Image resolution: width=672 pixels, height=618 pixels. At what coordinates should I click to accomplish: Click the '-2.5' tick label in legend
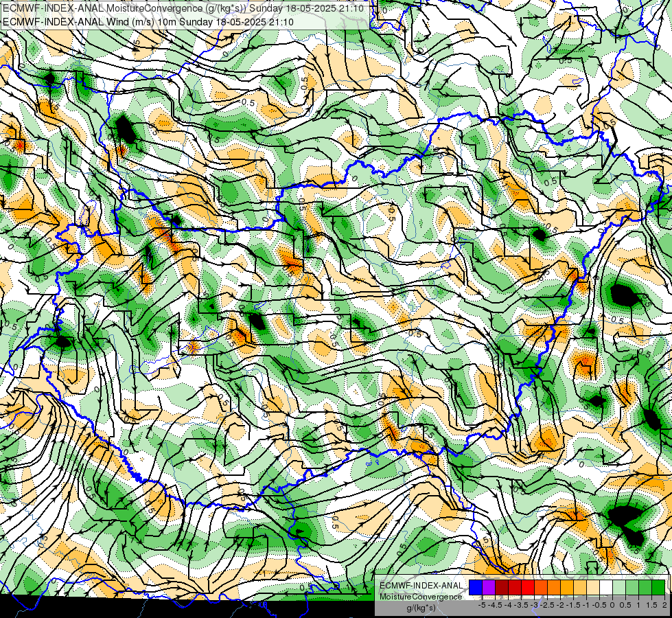tap(547, 605)
